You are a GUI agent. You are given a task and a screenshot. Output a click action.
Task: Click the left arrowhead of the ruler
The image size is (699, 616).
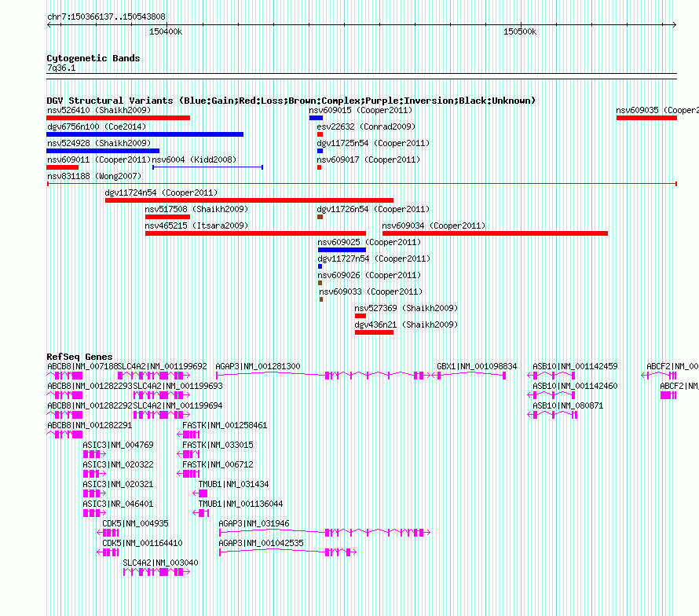(49, 24)
